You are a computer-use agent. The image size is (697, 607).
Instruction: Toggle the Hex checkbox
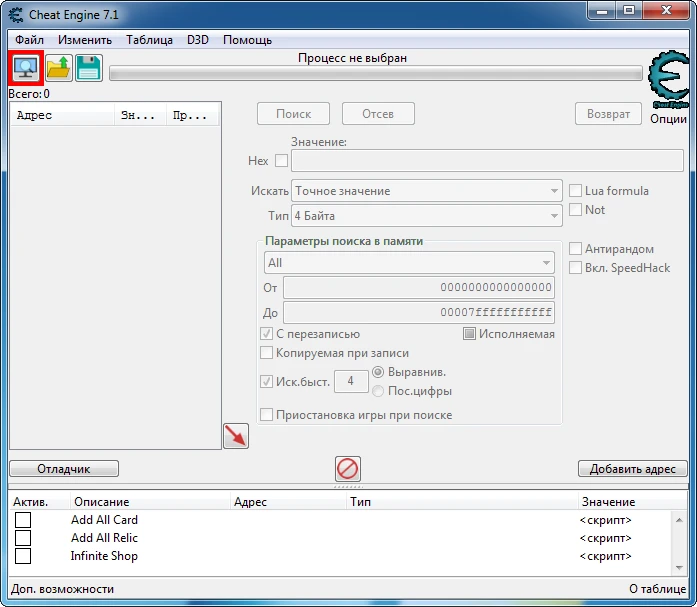pyautogui.click(x=281, y=160)
